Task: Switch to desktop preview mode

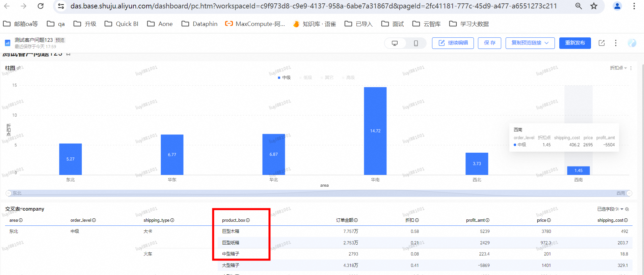Action: tap(395, 43)
